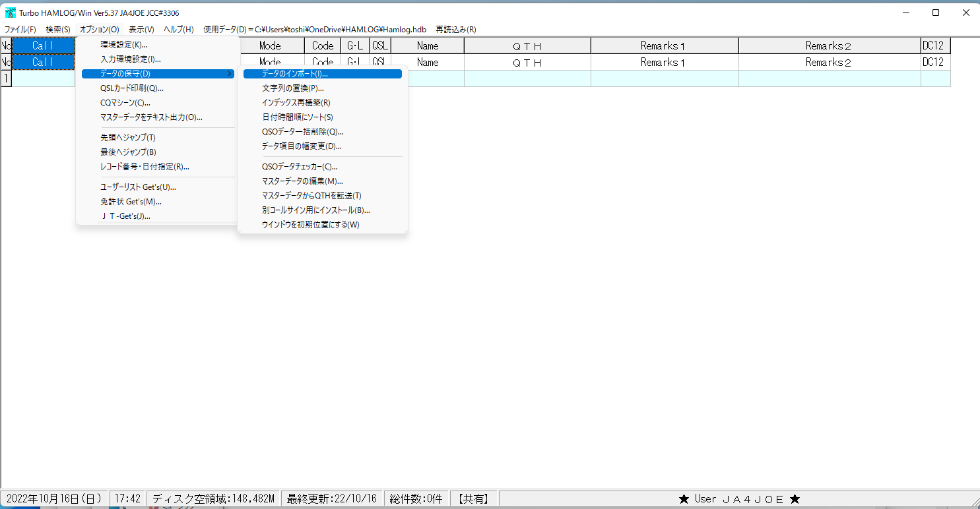The width and height of the screenshot is (980, 509).
Task: Run インデックス再構築 to rebuild the index
Action: coord(297,102)
